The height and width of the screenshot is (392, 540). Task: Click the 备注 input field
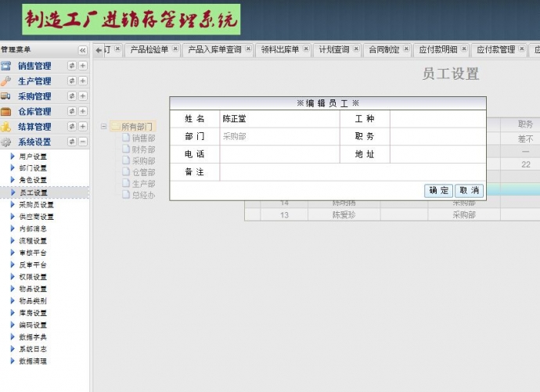pos(353,172)
